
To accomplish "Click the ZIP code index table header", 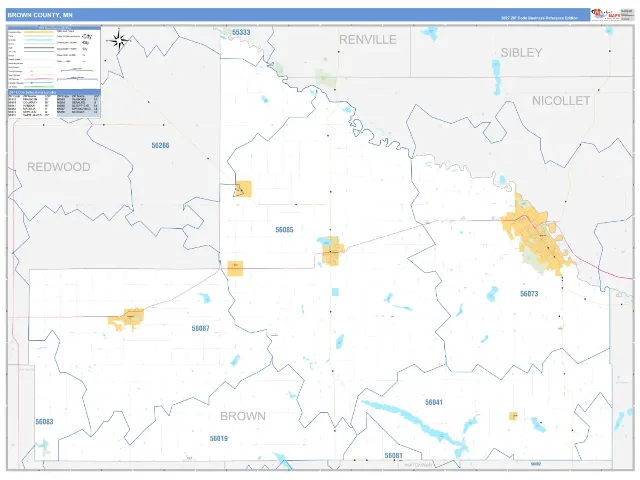I will click(54, 92).
